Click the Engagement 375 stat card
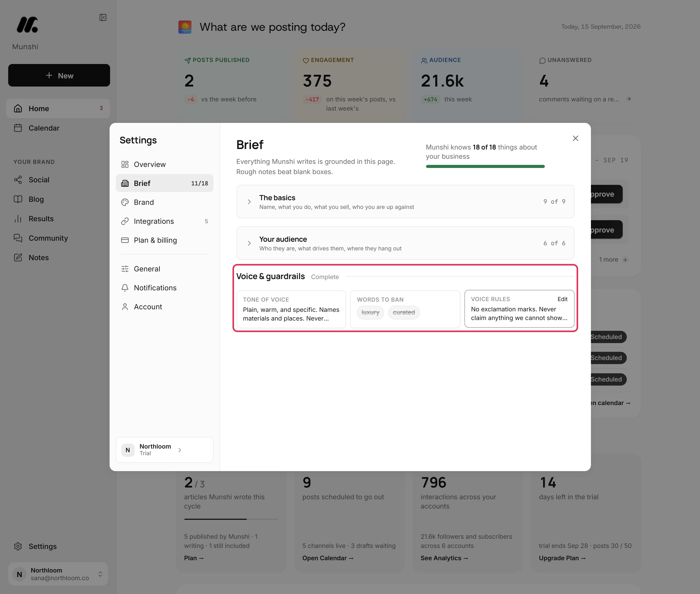 (x=349, y=86)
